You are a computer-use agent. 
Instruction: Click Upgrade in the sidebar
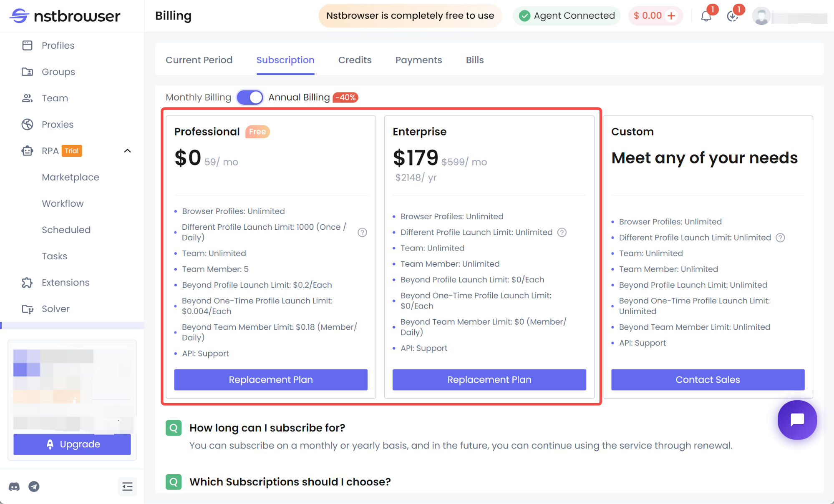tap(72, 444)
